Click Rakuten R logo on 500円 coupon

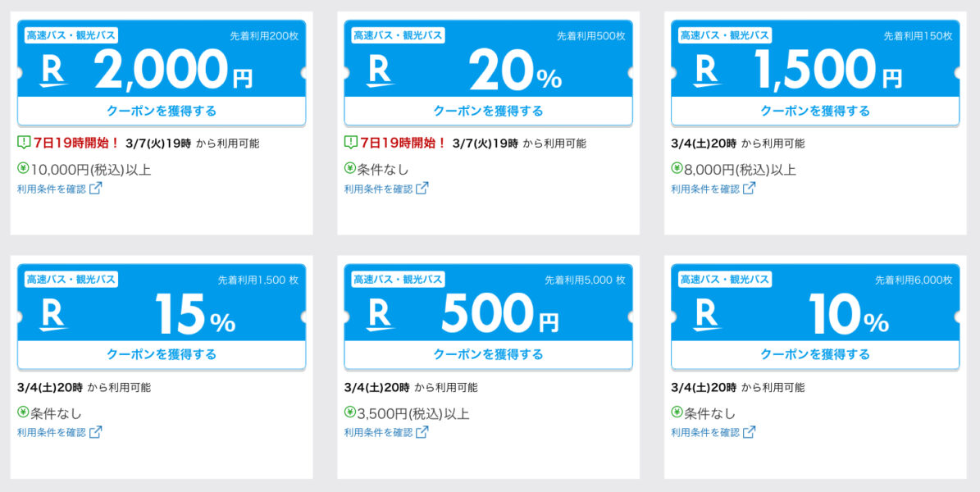click(x=380, y=316)
